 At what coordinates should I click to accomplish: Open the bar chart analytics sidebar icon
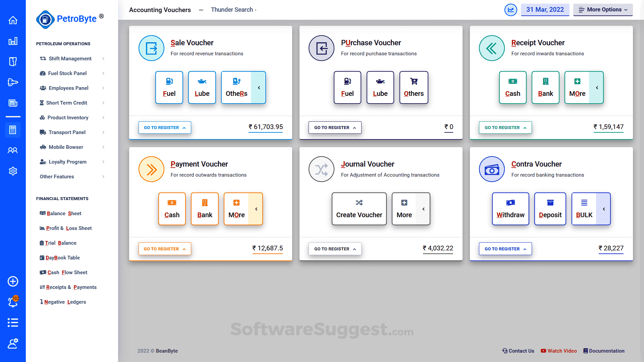[x=13, y=41]
